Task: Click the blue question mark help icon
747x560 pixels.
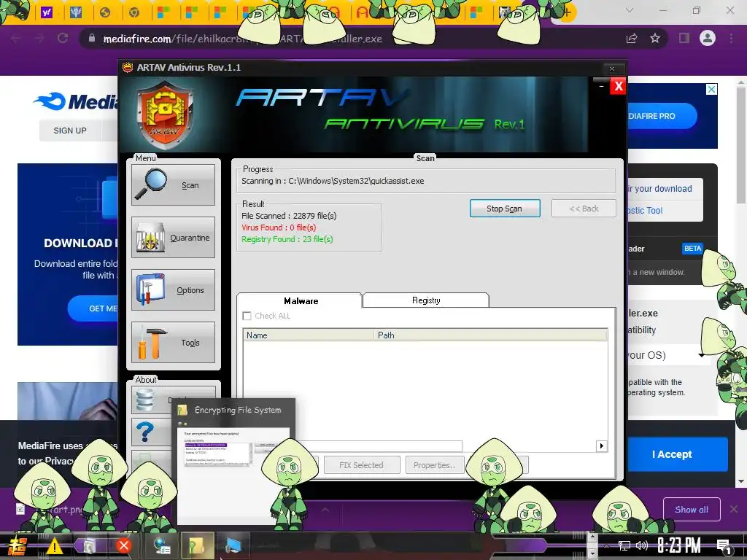Action: pyautogui.click(x=145, y=432)
